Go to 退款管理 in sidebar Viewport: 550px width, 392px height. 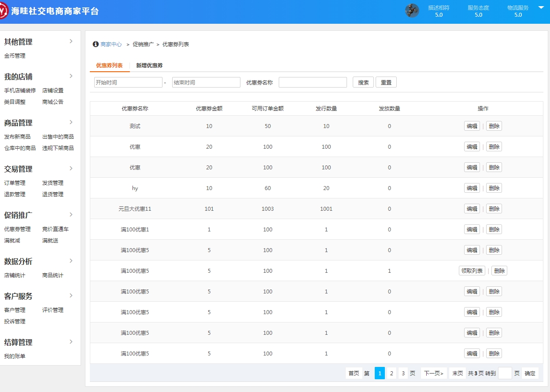click(x=15, y=194)
